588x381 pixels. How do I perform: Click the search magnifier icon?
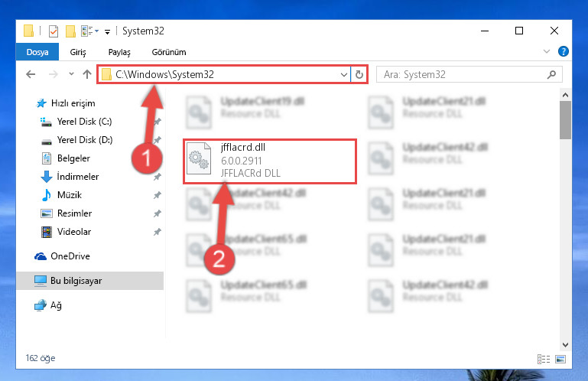pos(551,74)
